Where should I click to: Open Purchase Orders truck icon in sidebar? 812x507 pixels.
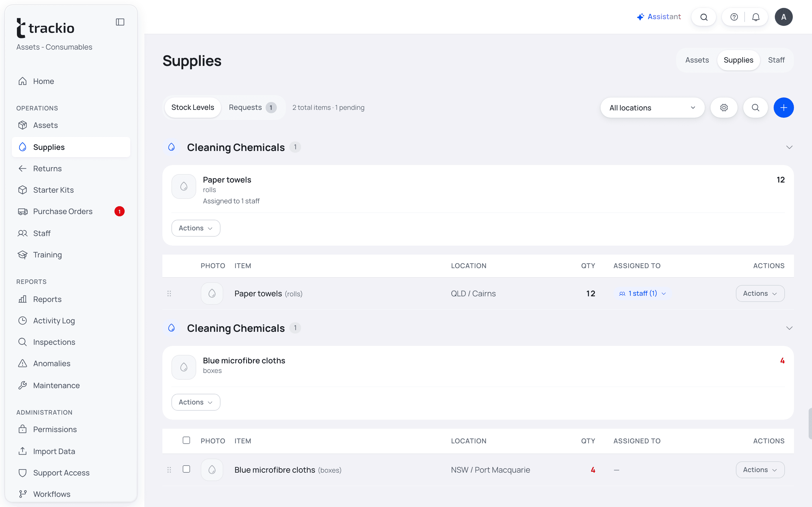(x=23, y=212)
